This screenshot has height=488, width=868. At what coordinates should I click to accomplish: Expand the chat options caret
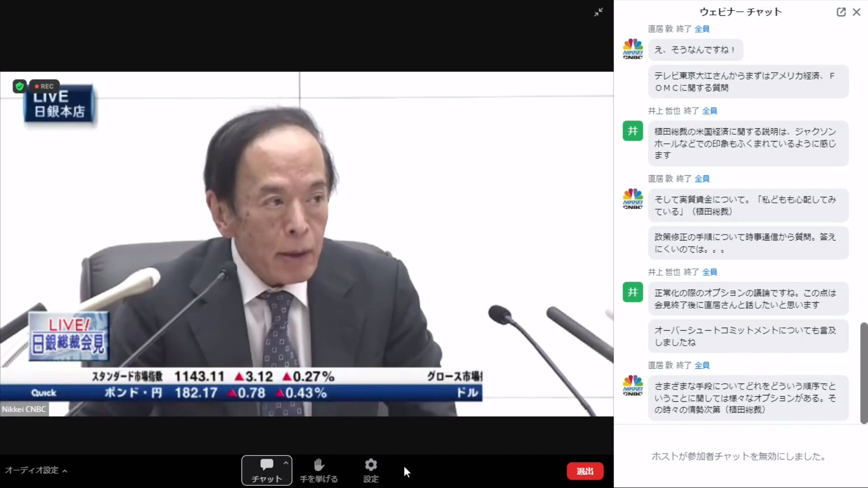click(x=286, y=463)
